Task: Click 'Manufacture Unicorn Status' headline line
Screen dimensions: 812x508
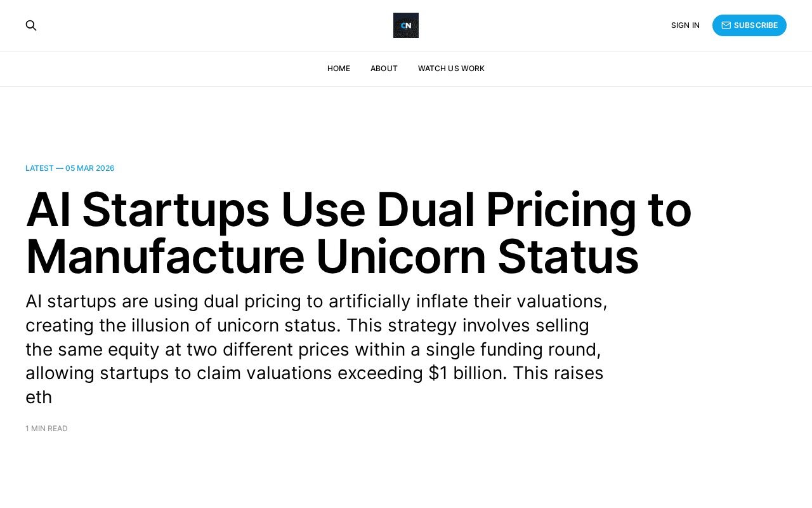Action: point(332,257)
